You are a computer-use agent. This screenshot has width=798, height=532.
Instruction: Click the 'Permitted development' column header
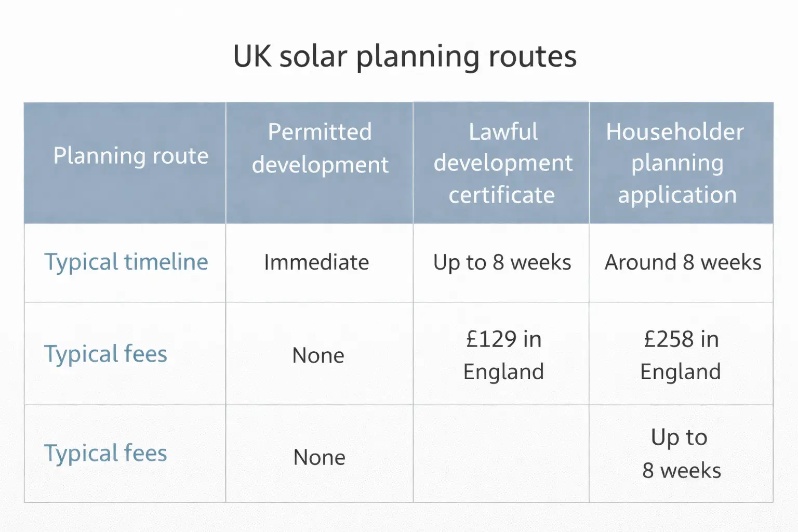[x=320, y=148]
